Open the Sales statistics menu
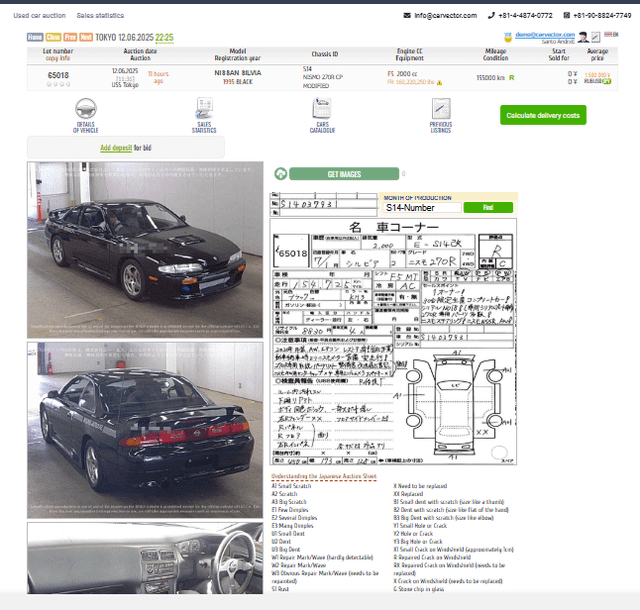640x610 pixels. [100, 16]
